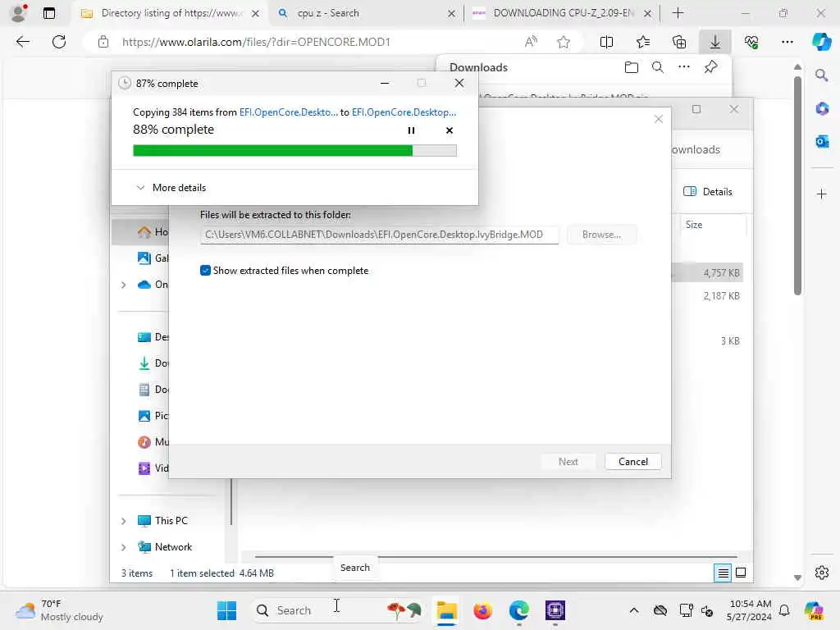Click the green copy progress bar
The width and height of the screenshot is (840, 630).
click(x=294, y=151)
